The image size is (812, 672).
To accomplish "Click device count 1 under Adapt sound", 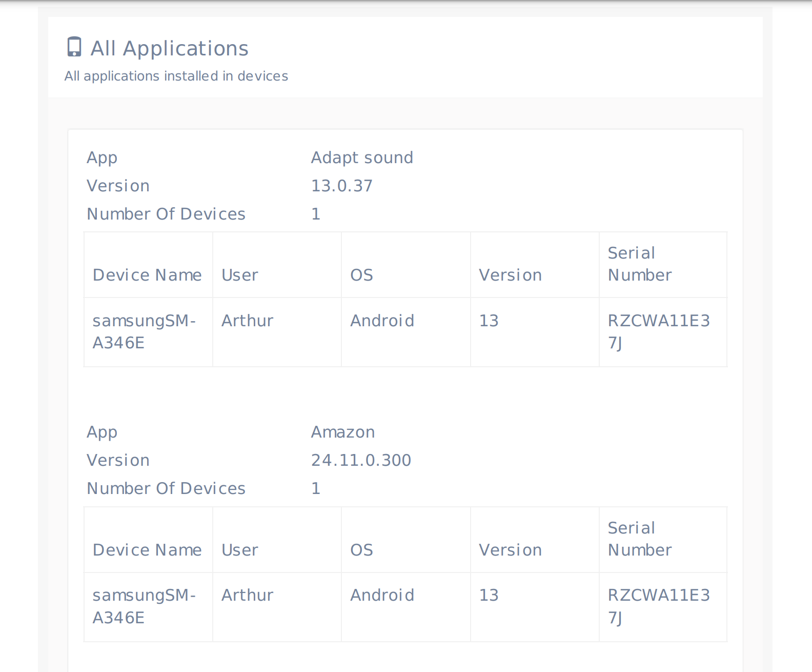I will (316, 214).
